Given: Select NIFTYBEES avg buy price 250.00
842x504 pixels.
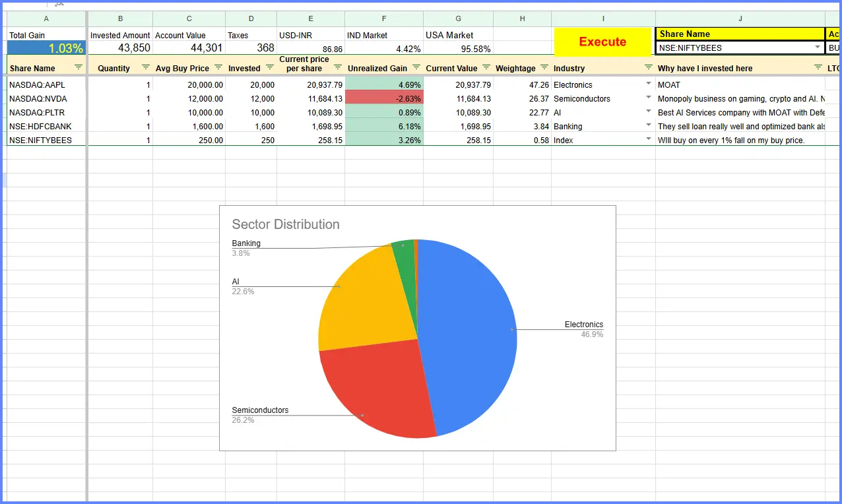Looking at the screenshot, I should click(x=189, y=140).
